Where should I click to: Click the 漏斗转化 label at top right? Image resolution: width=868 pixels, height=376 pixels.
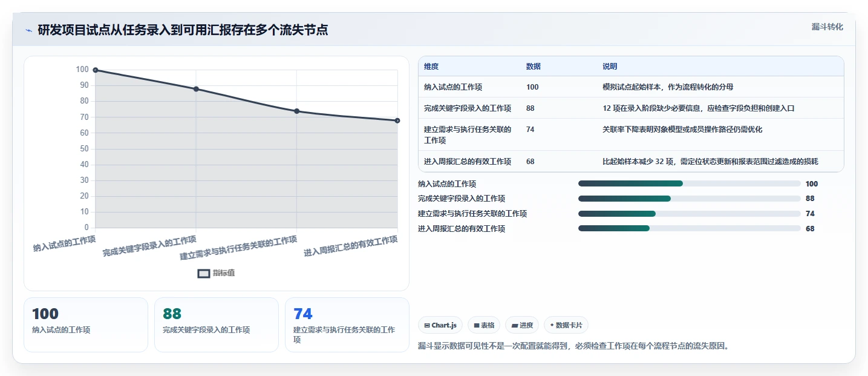(827, 27)
